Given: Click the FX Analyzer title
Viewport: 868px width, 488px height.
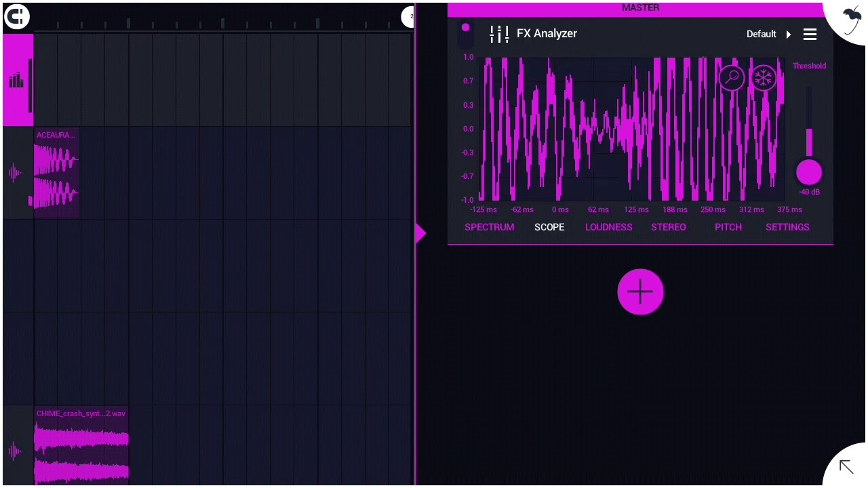Looking at the screenshot, I should pos(547,33).
